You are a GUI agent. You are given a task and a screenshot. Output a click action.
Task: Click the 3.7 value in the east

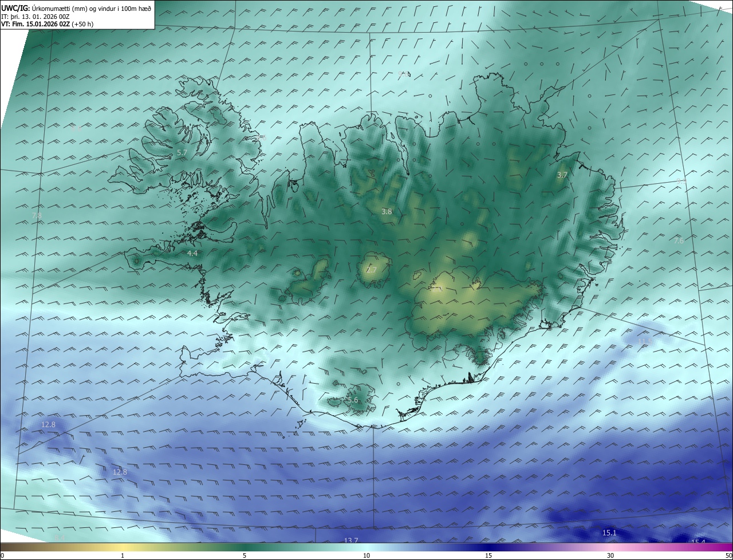click(562, 175)
